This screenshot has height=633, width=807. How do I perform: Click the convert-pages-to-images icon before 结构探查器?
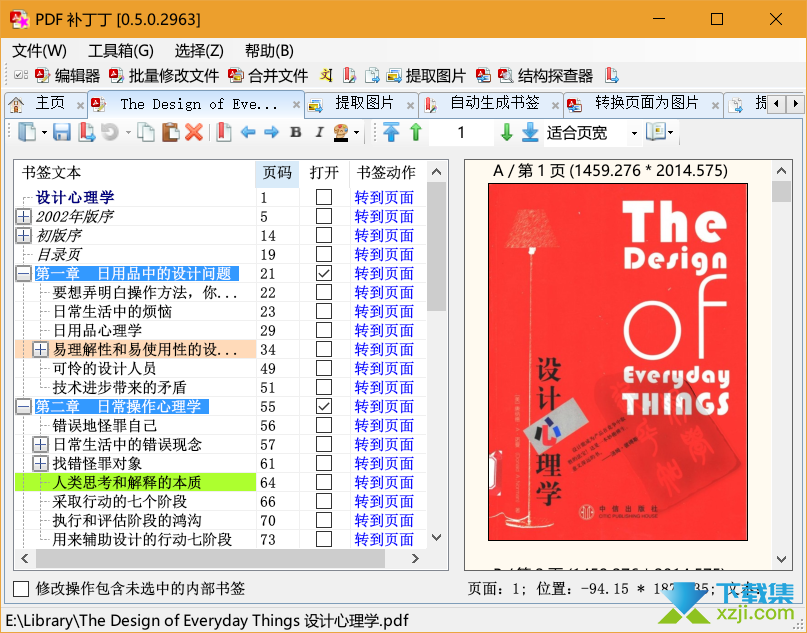[483, 76]
